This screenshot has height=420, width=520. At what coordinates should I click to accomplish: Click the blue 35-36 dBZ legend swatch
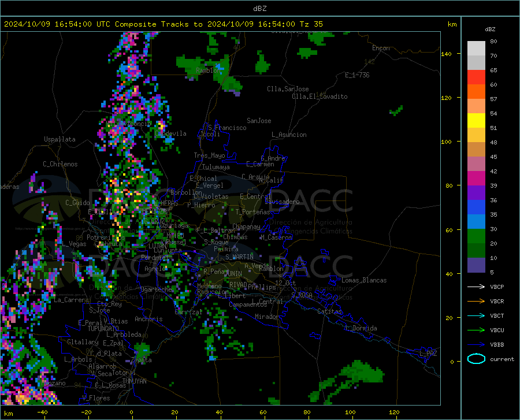[x=476, y=207]
